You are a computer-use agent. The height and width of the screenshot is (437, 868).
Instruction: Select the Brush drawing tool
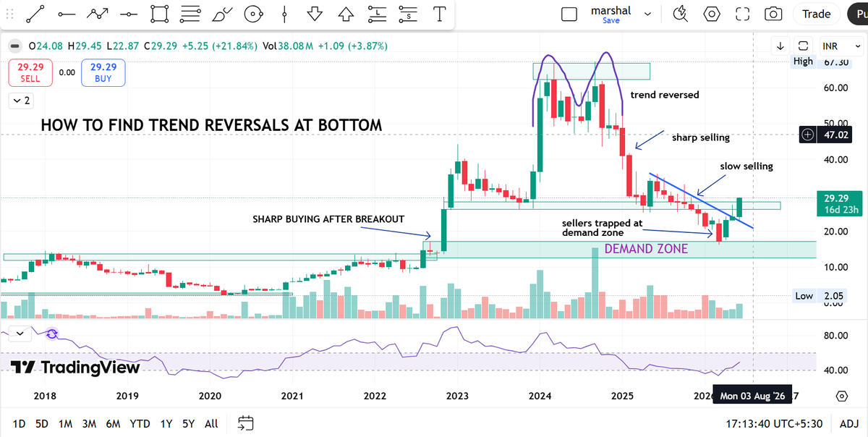(223, 14)
